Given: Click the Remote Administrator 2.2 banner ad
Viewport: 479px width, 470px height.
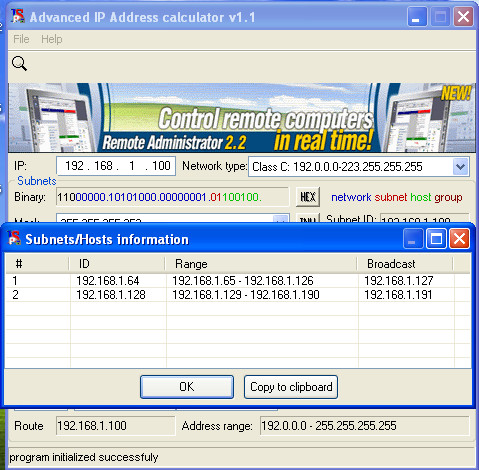Looking at the screenshot, I should [x=242, y=117].
